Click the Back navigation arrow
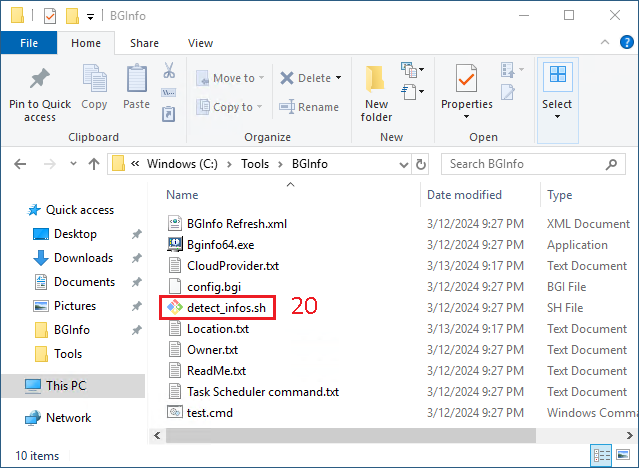This screenshot has height=468, width=639. pyautogui.click(x=20, y=164)
